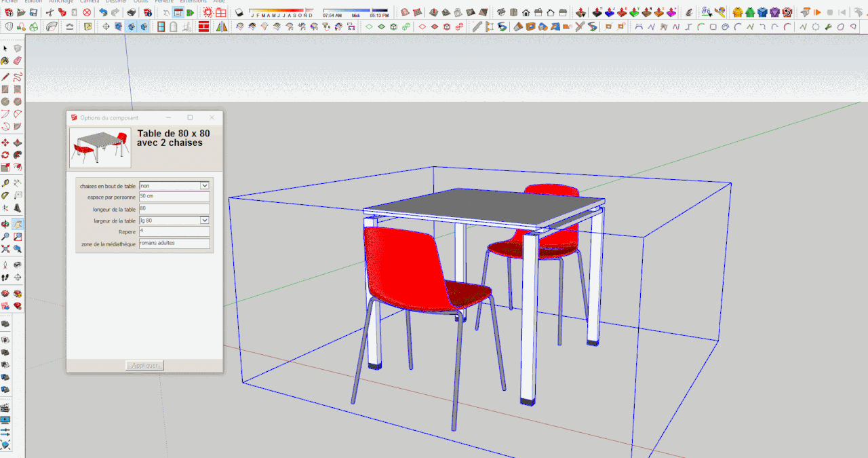Click the Zoom Extents tool
This screenshot has width=868, height=458.
[5, 249]
